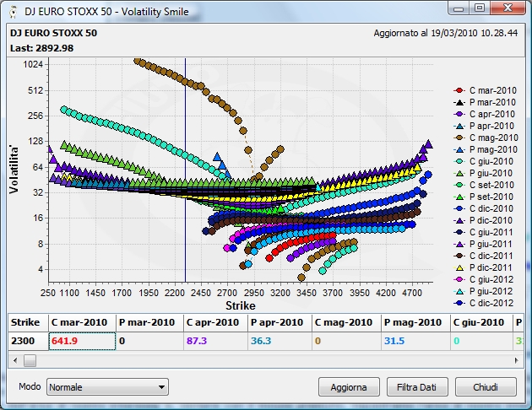Click the C apr-2010 legend marker
Viewport: 532px width, 410px height.
(459, 114)
